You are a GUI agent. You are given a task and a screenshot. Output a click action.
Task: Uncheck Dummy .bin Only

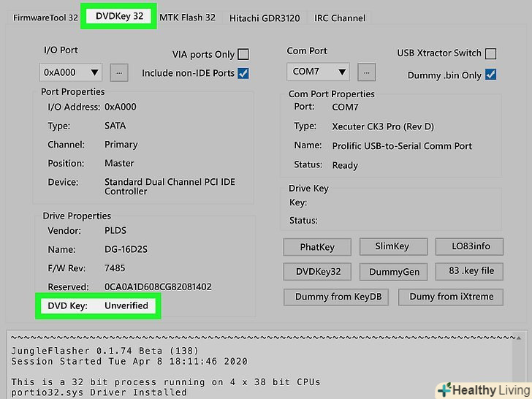click(x=490, y=75)
